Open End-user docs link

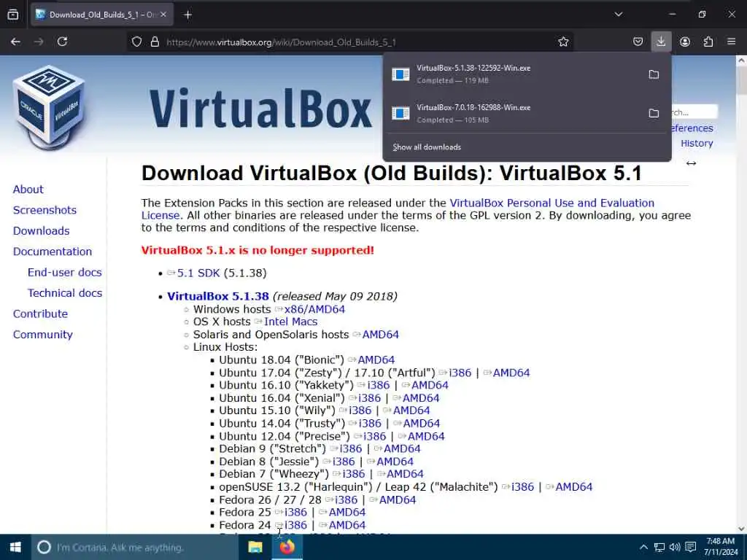coord(64,273)
